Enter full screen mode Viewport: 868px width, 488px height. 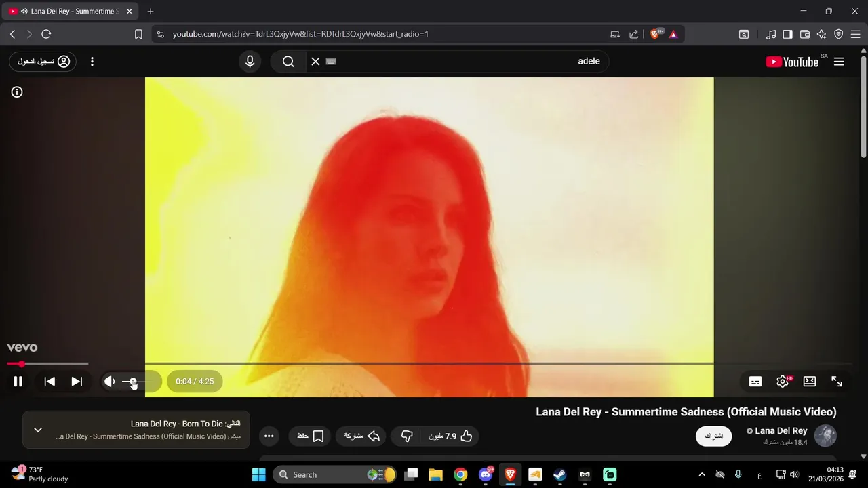(837, 382)
